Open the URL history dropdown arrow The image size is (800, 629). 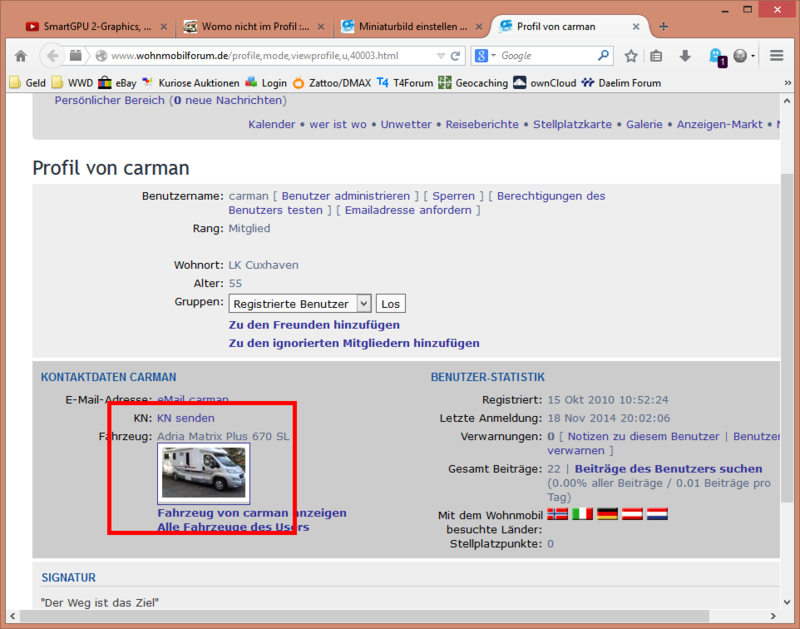(441, 56)
